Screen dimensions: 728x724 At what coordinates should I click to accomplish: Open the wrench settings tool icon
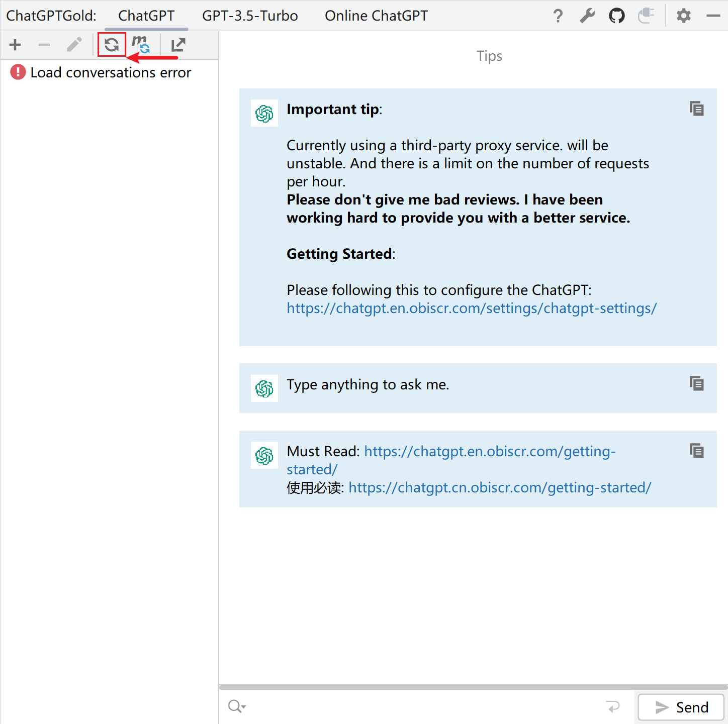point(587,16)
